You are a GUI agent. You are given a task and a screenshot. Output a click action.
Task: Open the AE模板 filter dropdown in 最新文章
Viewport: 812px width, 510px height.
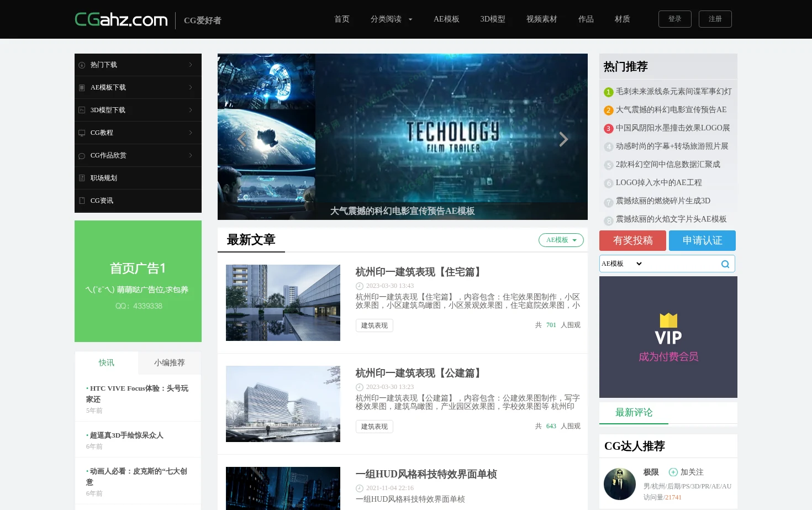[561, 240]
